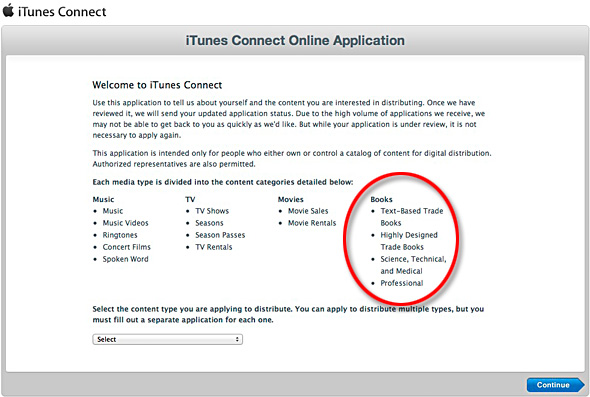The height and width of the screenshot is (397, 590).
Task: Click the Professional list item
Action: [x=402, y=283]
